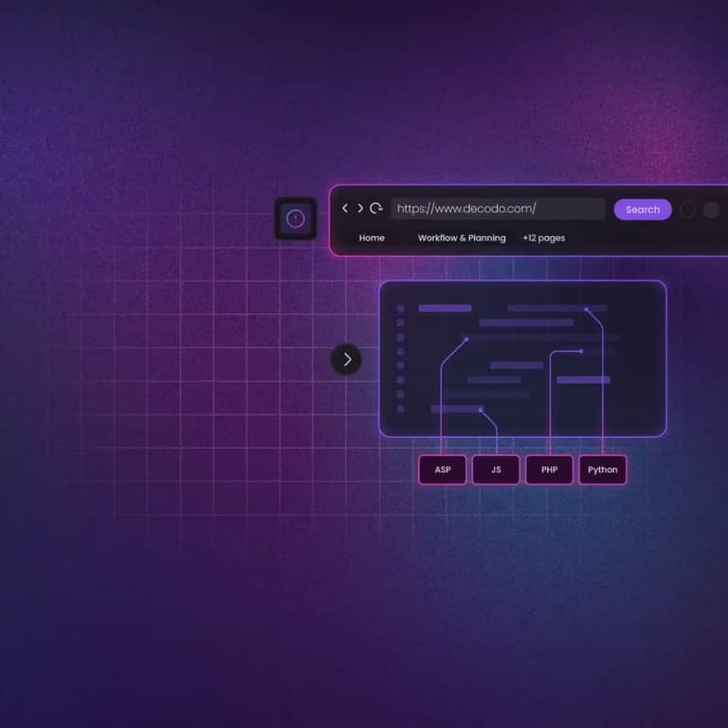Click the exclamation alert icon tile
The height and width of the screenshot is (728, 728).
(x=296, y=218)
